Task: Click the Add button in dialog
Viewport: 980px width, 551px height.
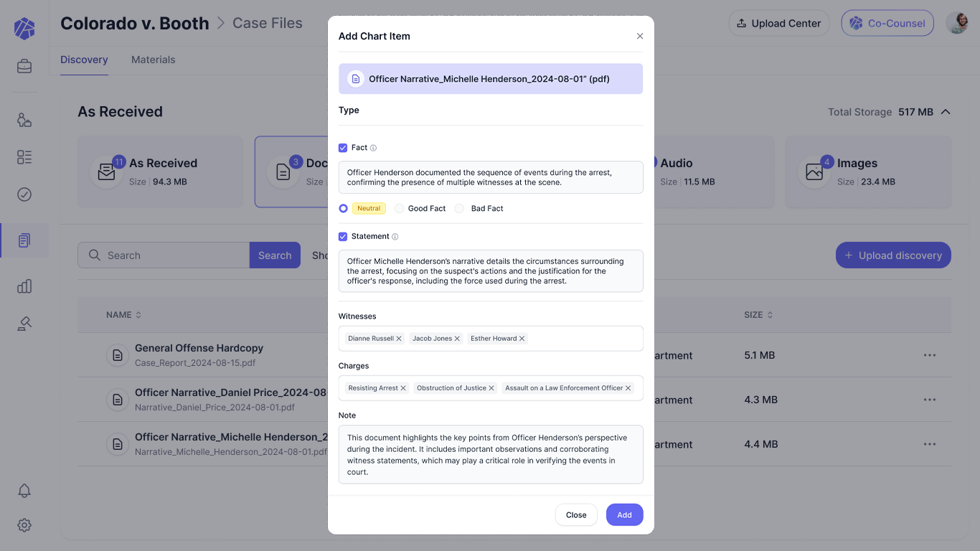Action: click(x=624, y=515)
